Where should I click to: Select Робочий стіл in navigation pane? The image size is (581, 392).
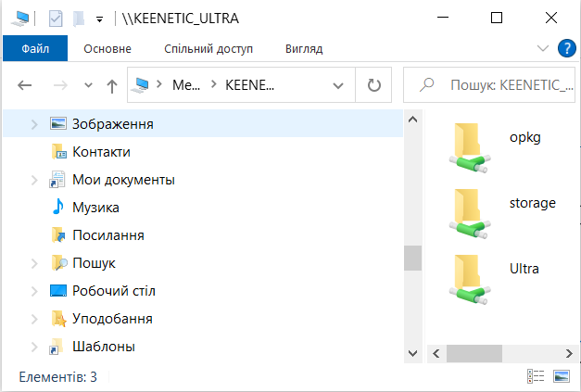point(114,291)
